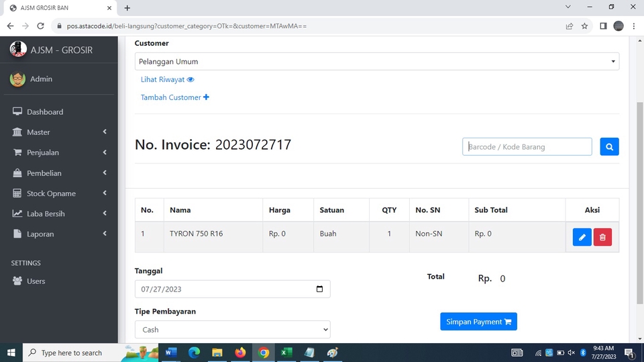Click the Tambah Customer link
Screen dimensions: 644x362
pos(175,97)
